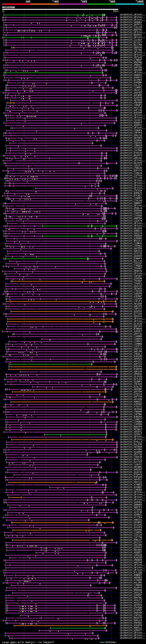Open hit UniRef100_O83483
Viewport: 146px width, 644px height.
click(x=131, y=289)
